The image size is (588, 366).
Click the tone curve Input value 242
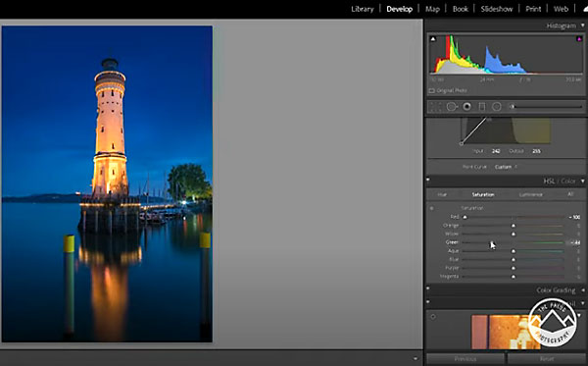point(496,151)
